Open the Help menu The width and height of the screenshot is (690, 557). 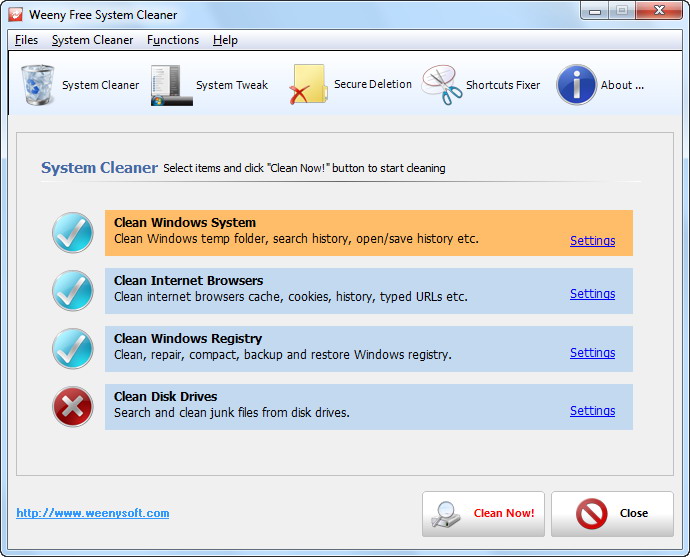tap(225, 40)
